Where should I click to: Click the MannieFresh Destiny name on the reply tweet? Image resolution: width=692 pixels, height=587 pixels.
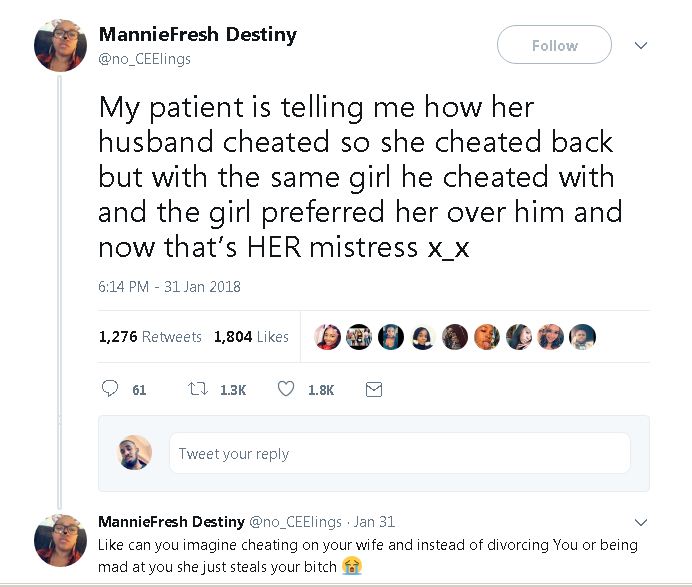click(171, 522)
